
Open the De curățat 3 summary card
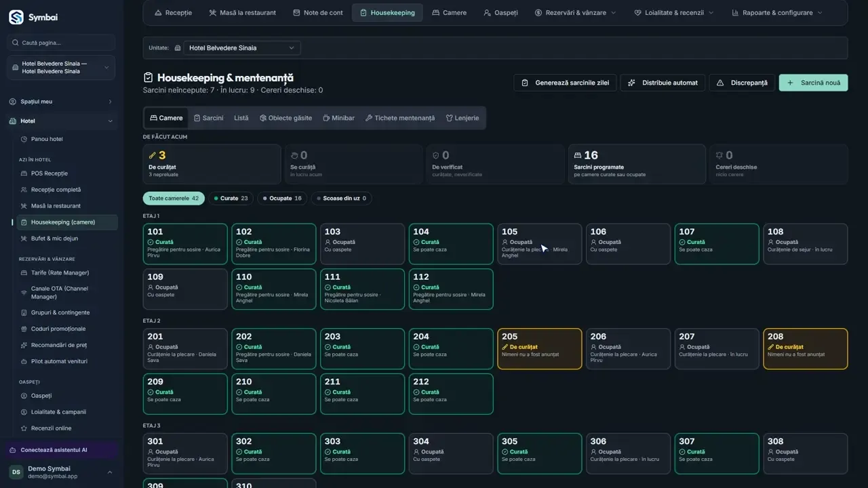tap(212, 164)
